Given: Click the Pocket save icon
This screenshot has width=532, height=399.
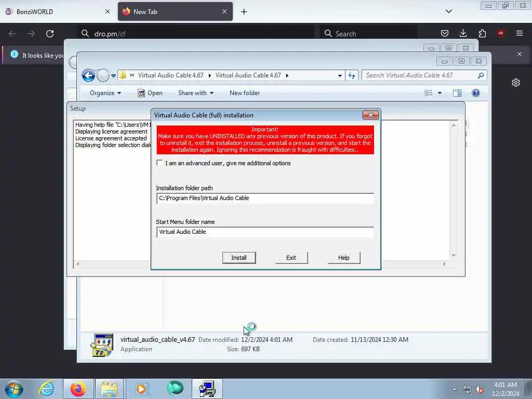Looking at the screenshot, I should (445, 33).
